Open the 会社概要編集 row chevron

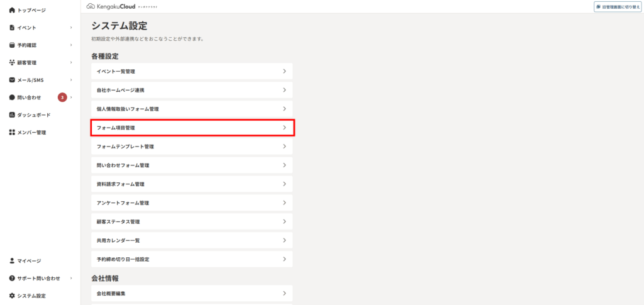tap(284, 294)
